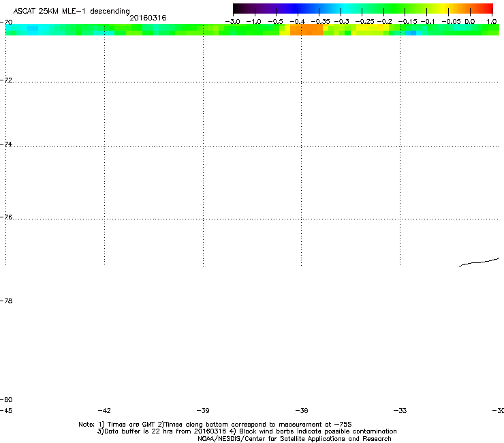Click the latitude label -80
Viewport: 504px width, 443px height.
tap(6, 399)
